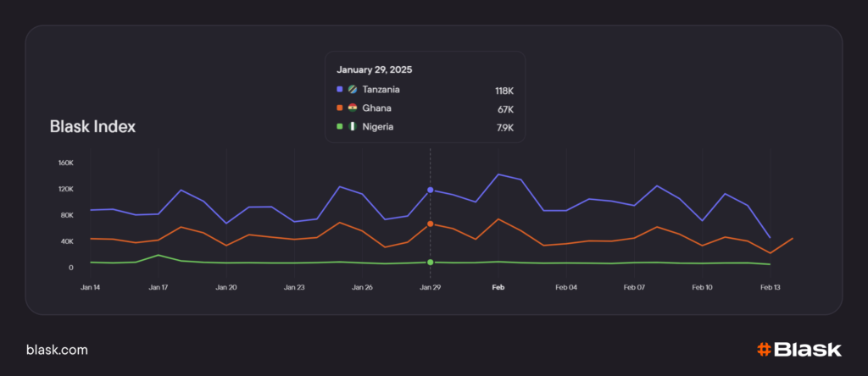
Task: Click the Jan 29 x-axis label
Action: (431, 288)
